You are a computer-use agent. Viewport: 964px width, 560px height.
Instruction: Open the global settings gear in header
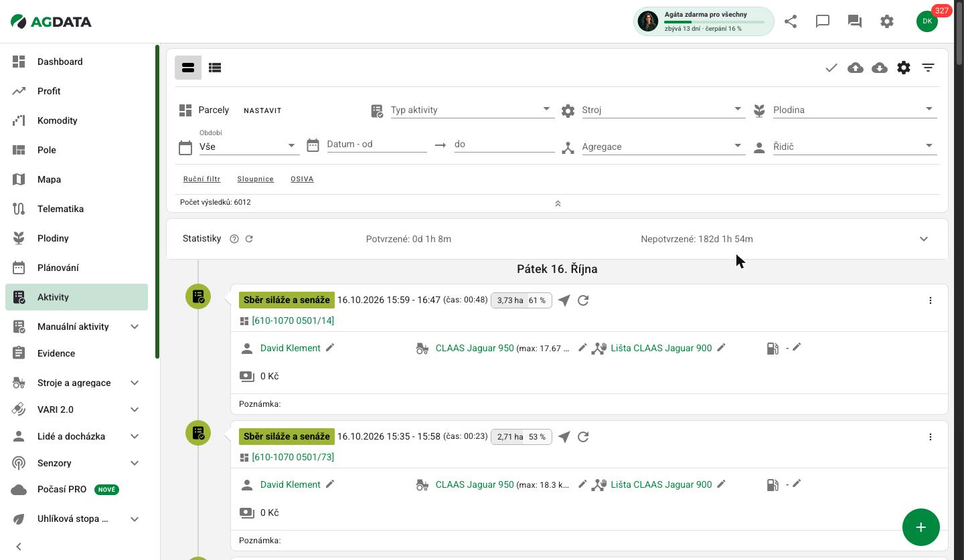pos(887,21)
